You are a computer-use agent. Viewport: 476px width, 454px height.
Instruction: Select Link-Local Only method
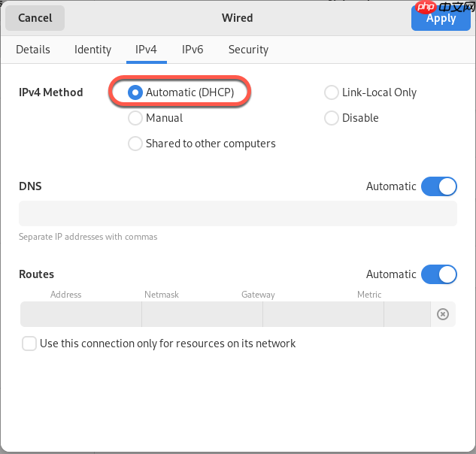332,92
